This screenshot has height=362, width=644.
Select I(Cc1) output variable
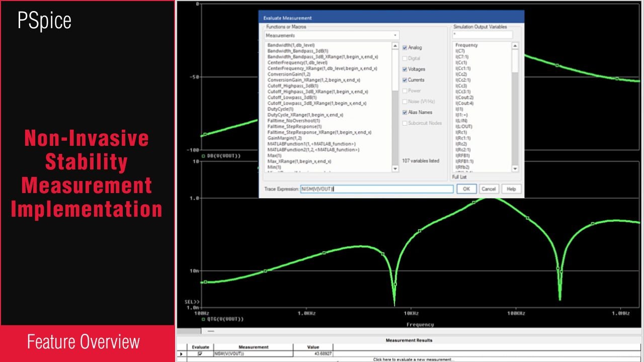(461, 62)
